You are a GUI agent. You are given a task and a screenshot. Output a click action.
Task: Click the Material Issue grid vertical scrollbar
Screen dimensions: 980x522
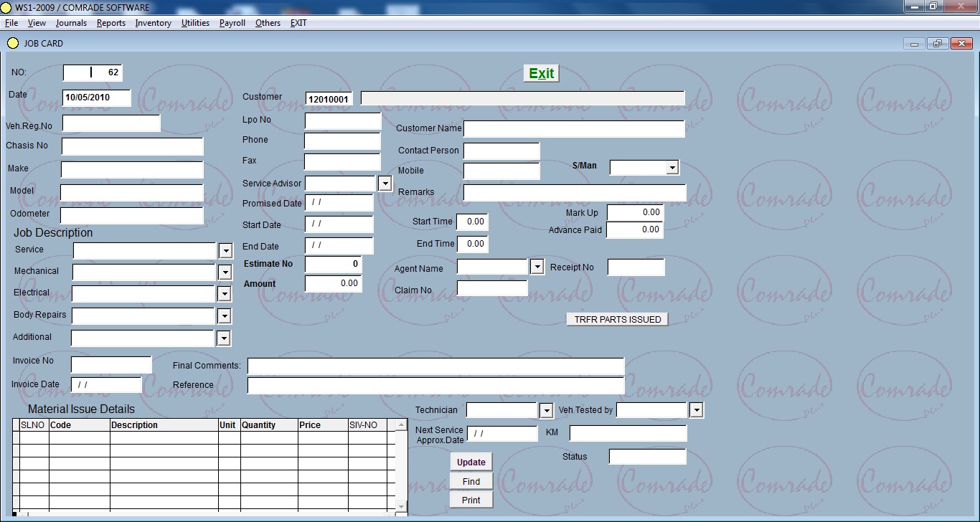coord(401,467)
